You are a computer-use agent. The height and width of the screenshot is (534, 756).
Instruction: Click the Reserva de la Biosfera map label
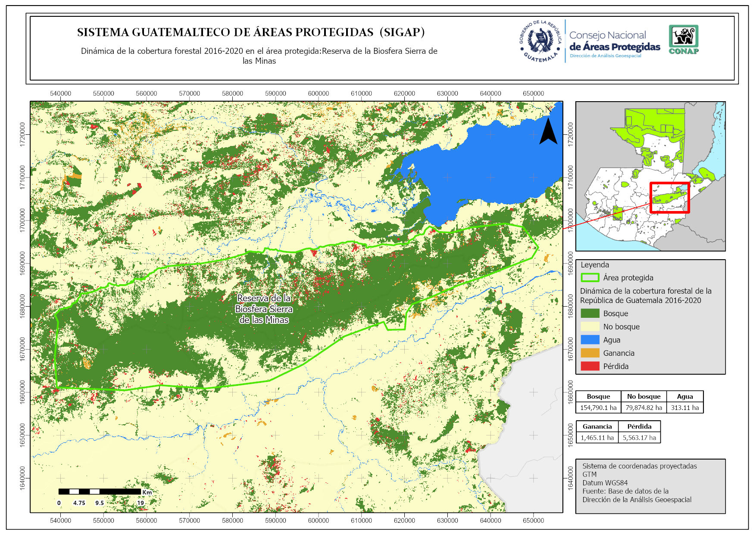pos(264,309)
